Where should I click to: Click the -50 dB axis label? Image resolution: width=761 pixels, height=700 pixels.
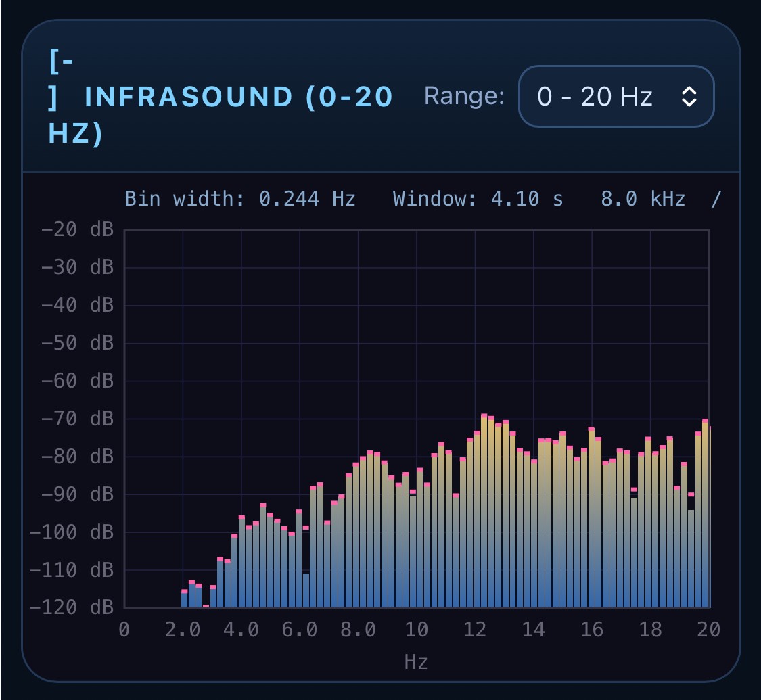77,342
